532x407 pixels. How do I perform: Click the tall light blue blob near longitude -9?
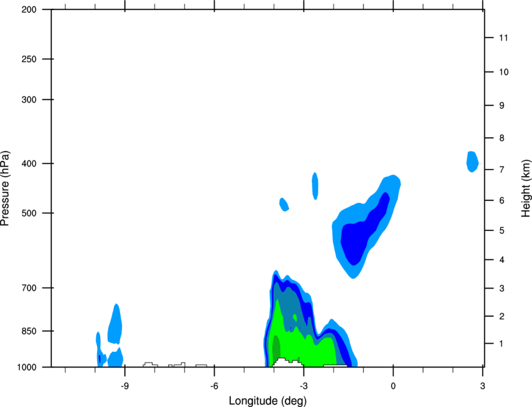coord(115,324)
